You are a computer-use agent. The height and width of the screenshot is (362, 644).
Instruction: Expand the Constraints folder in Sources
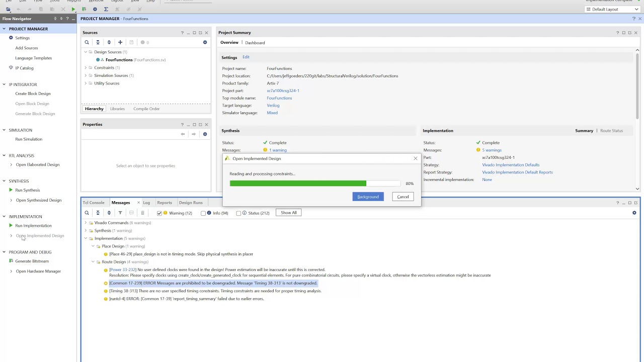[86, 67]
